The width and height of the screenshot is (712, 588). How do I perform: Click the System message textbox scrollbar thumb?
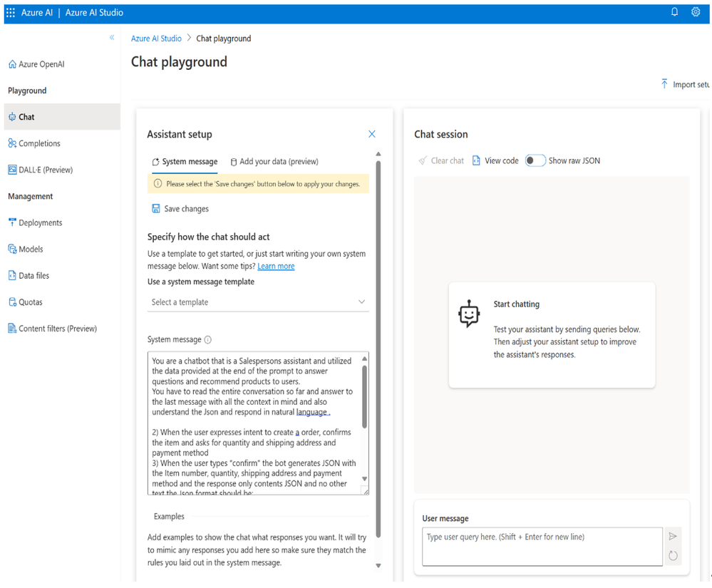tap(364, 397)
